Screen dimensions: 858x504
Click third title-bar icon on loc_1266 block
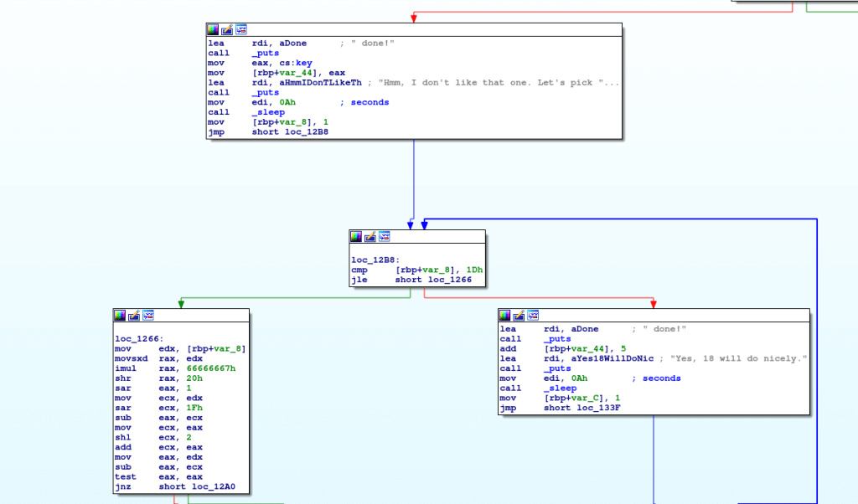pyautogui.click(x=148, y=315)
